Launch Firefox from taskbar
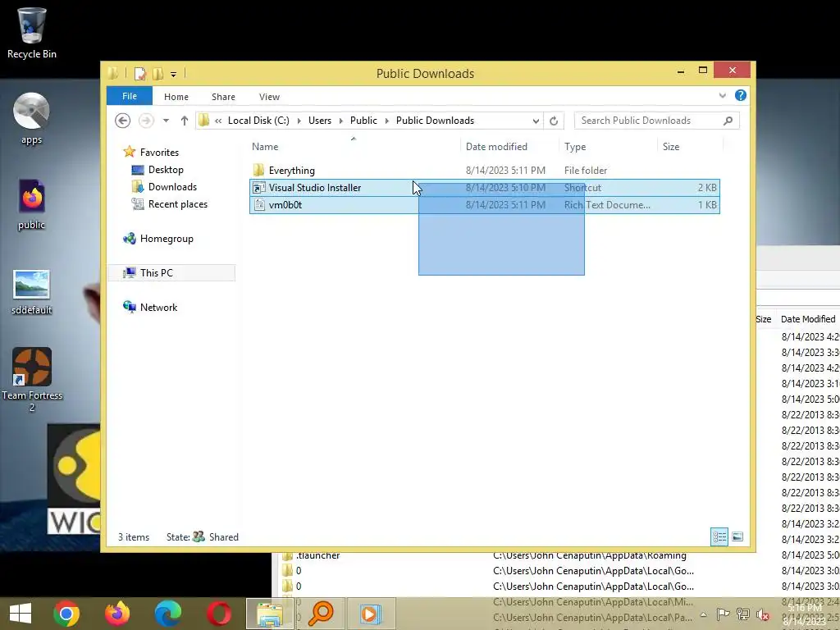 click(x=116, y=614)
